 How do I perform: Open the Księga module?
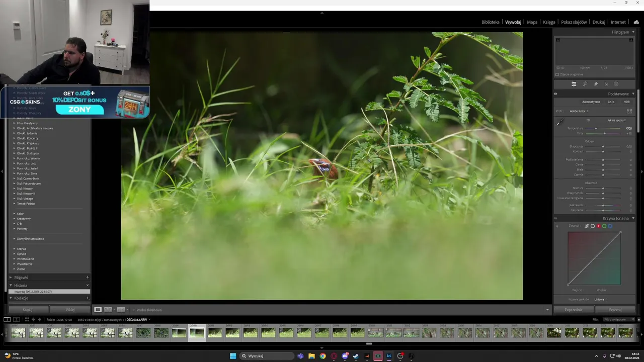[549, 22]
